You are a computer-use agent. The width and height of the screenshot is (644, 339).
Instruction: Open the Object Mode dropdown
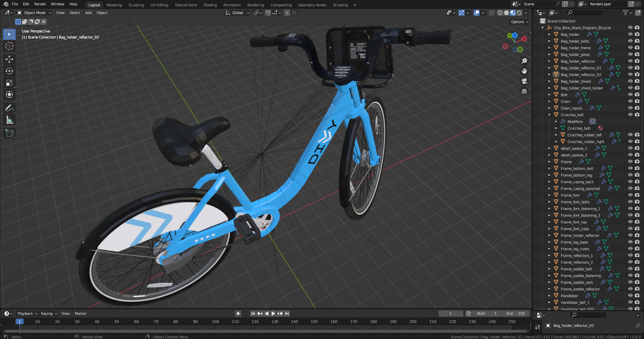34,13
